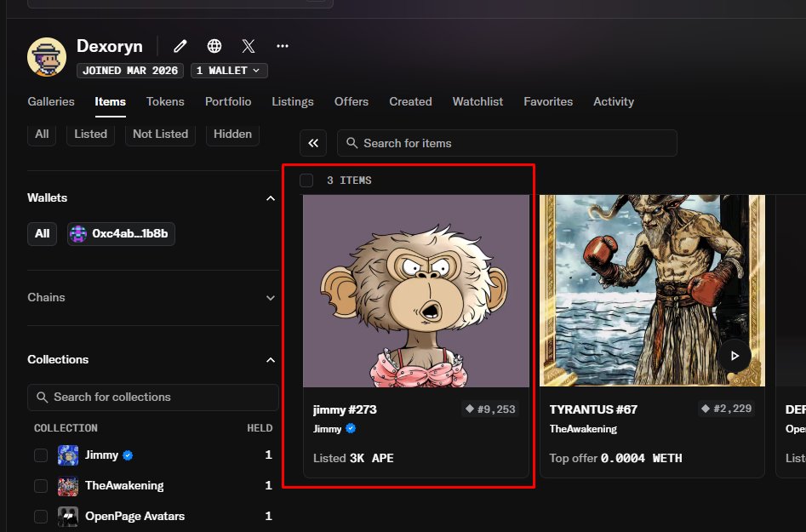Check TheAwakening collection checkbox

(41, 486)
